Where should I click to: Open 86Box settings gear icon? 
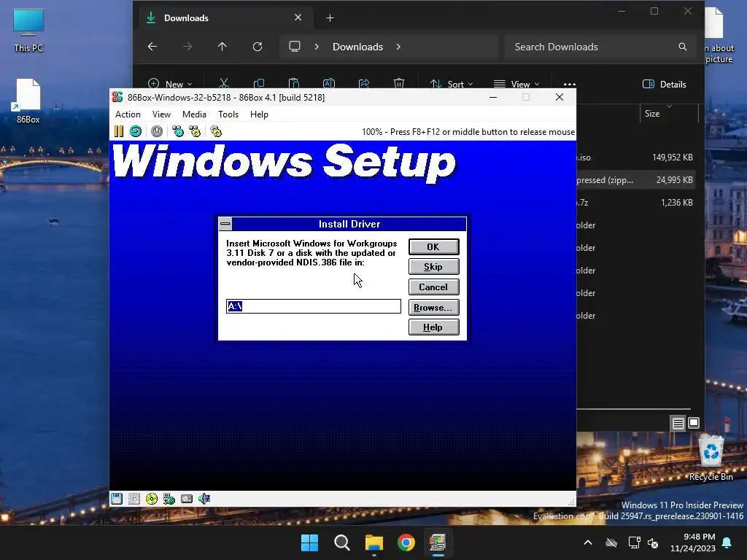coord(216,131)
